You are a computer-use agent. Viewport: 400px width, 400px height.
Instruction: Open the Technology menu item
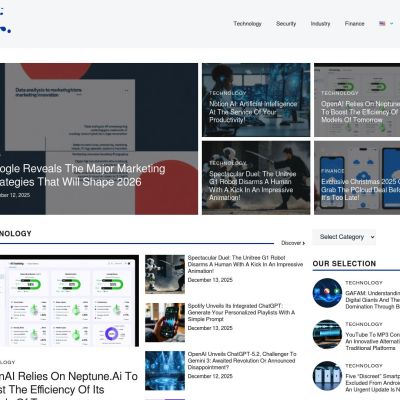point(247,24)
